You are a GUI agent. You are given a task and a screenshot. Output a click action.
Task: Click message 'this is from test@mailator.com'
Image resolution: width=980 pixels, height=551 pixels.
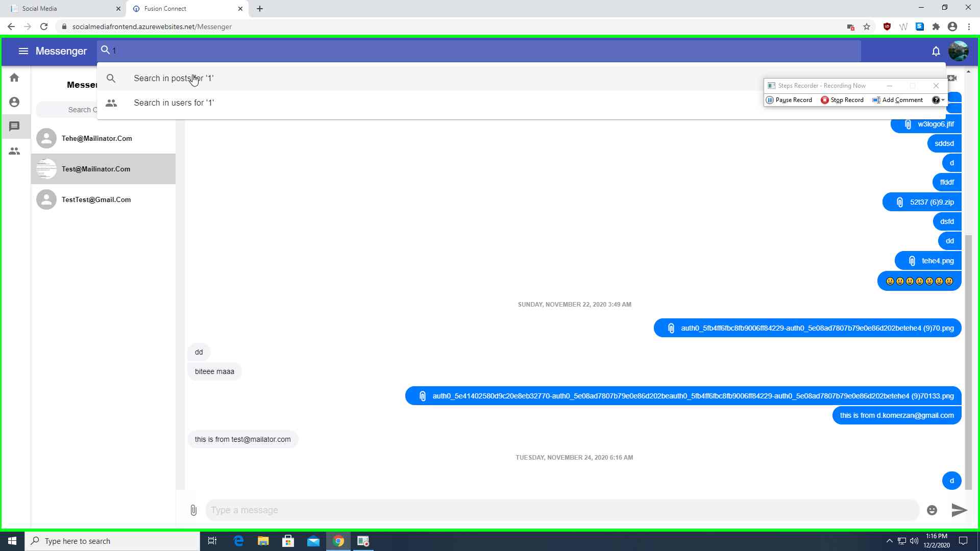pyautogui.click(x=243, y=439)
